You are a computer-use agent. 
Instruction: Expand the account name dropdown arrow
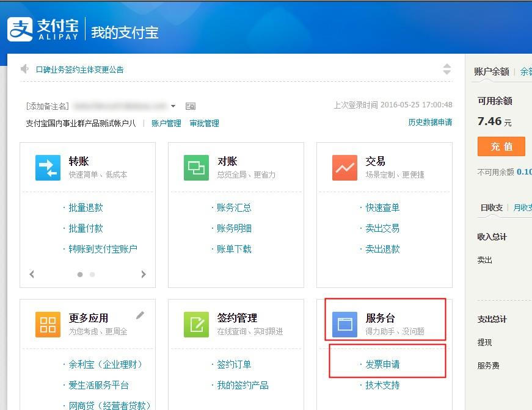pos(173,106)
